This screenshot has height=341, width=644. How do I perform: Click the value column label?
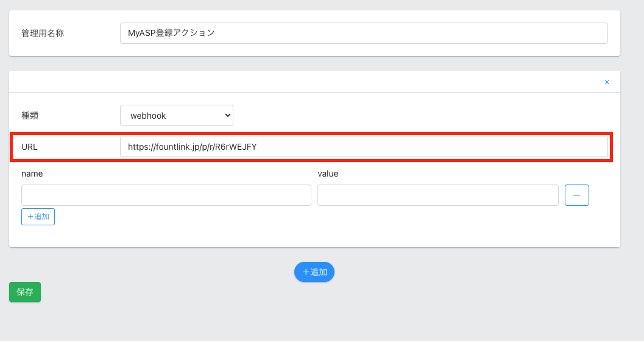point(328,174)
